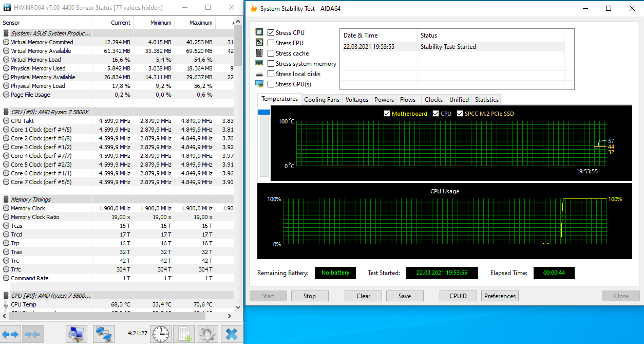
Task: Toggle the Motherboard graph checkbox
Action: pos(387,114)
